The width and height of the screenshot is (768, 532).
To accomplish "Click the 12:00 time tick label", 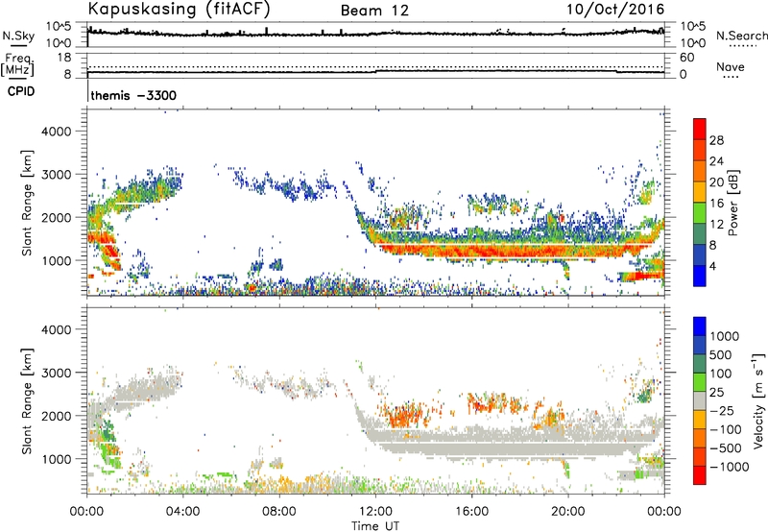I will click(x=375, y=512).
